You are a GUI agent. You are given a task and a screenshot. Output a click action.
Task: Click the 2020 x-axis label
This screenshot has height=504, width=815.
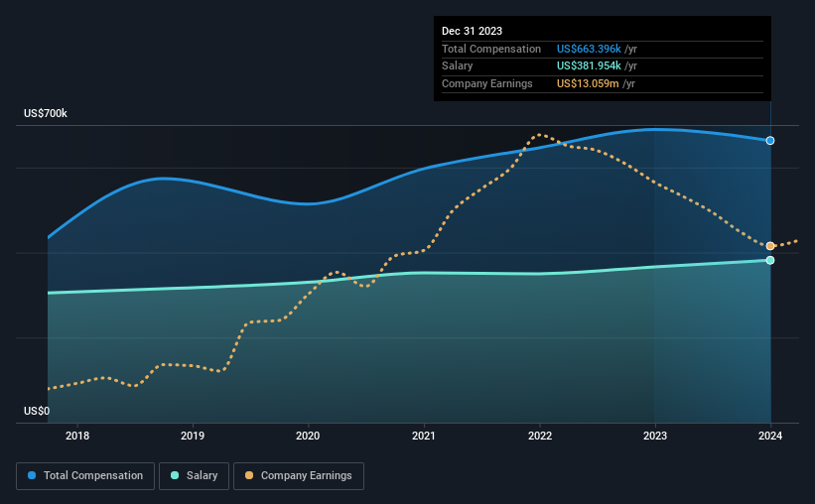[308, 436]
